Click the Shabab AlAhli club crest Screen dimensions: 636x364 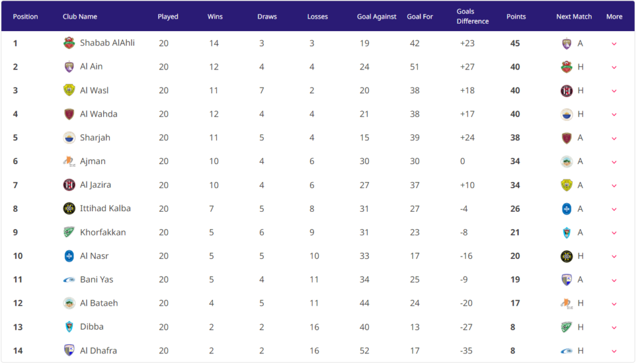pos(69,43)
